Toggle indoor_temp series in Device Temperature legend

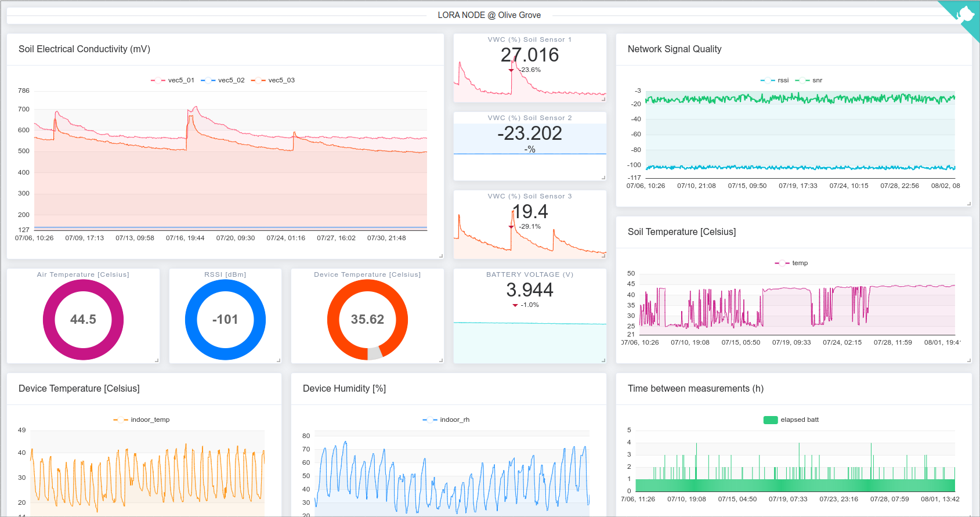point(142,420)
